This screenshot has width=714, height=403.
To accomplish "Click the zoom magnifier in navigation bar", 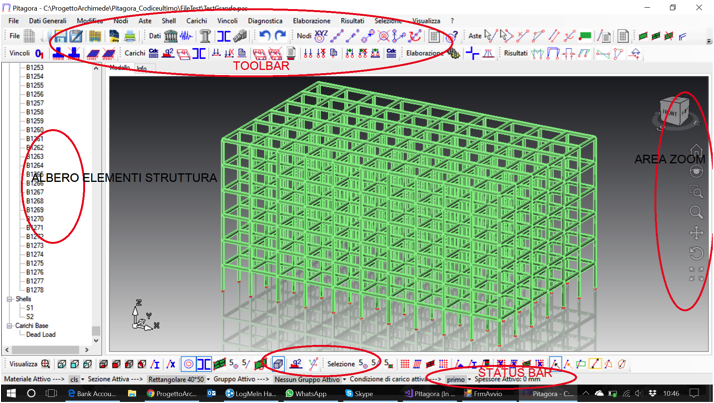I will tap(698, 212).
